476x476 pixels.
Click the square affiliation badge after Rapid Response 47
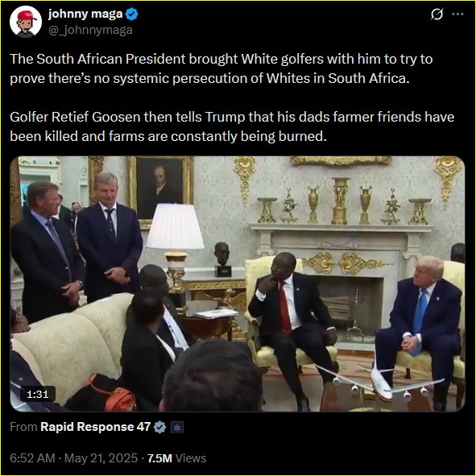[x=177, y=427]
